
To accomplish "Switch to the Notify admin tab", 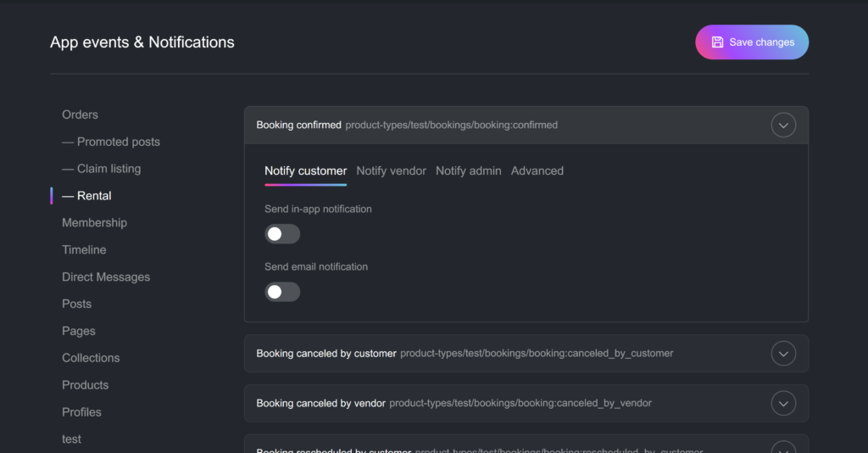I will [468, 171].
